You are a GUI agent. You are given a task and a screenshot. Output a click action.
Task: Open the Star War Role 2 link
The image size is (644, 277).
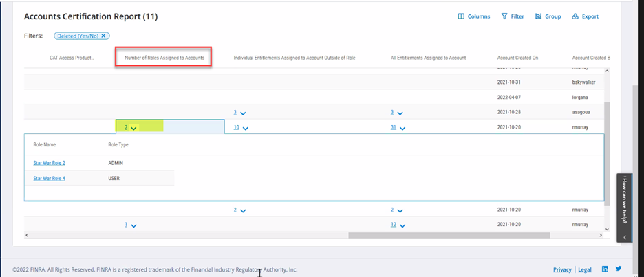pyautogui.click(x=49, y=163)
